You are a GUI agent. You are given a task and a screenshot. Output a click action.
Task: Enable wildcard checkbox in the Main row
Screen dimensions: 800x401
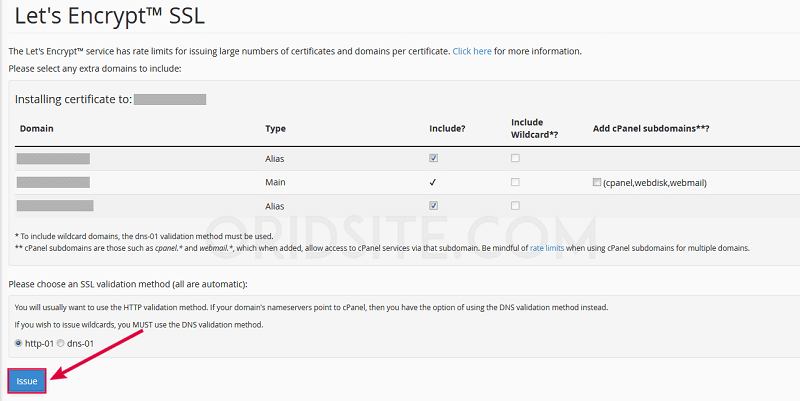click(x=515, y=182)
